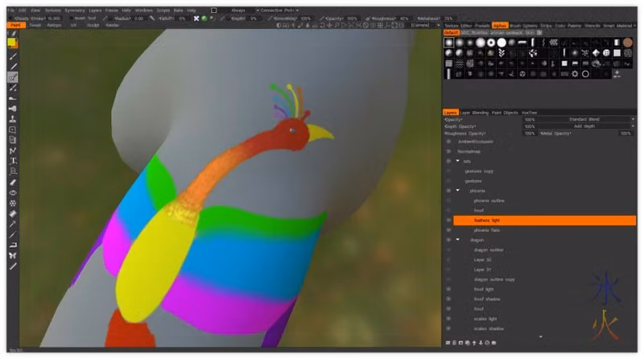Toggle visibility of Normalmap layer

point(448,151)
